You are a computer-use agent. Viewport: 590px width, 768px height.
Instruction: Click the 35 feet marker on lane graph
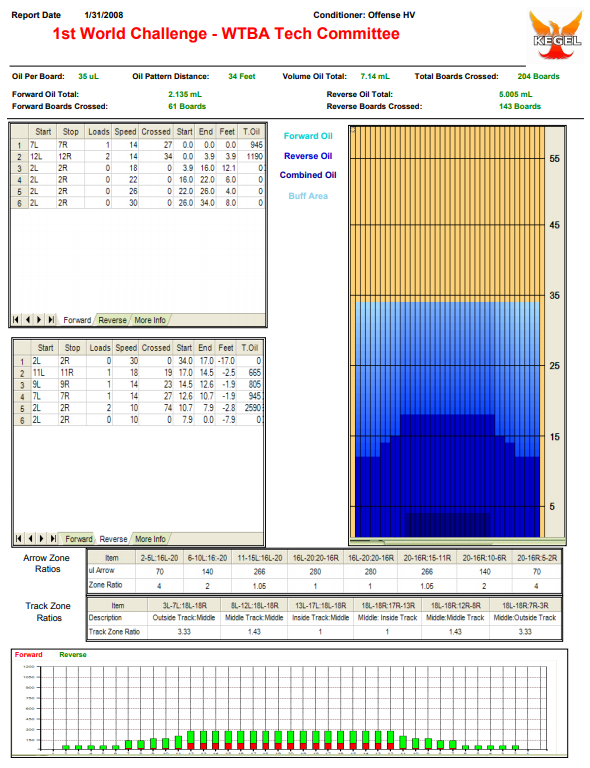(x=554, y=295)
